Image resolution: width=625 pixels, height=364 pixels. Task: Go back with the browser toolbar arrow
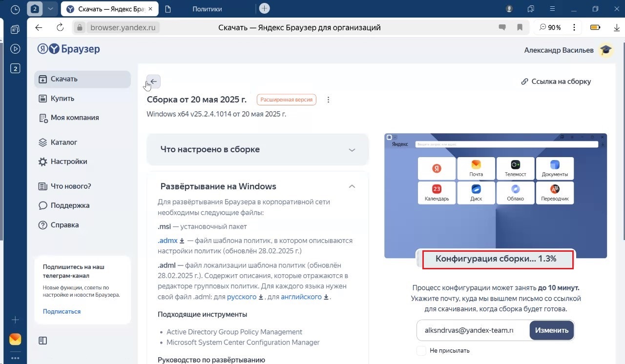(39, 27)
